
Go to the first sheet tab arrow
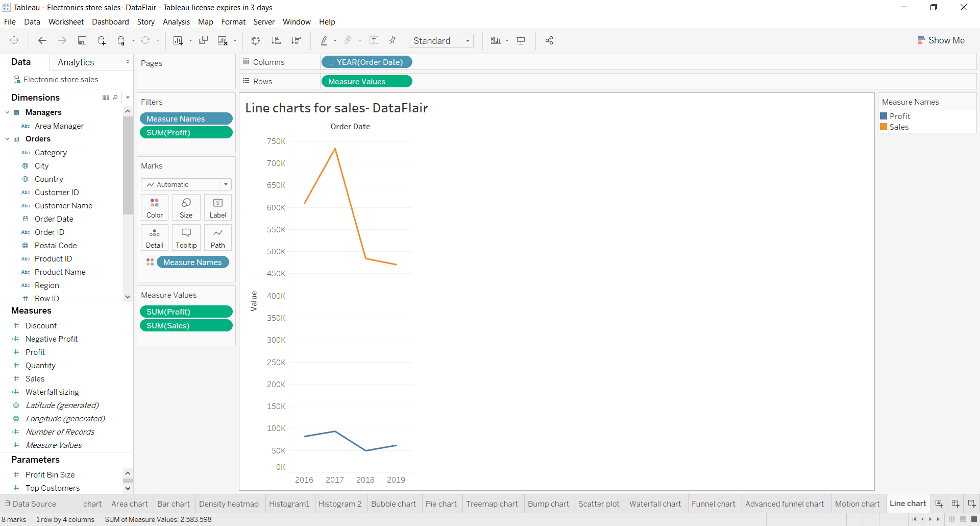[x=914, y=519]
